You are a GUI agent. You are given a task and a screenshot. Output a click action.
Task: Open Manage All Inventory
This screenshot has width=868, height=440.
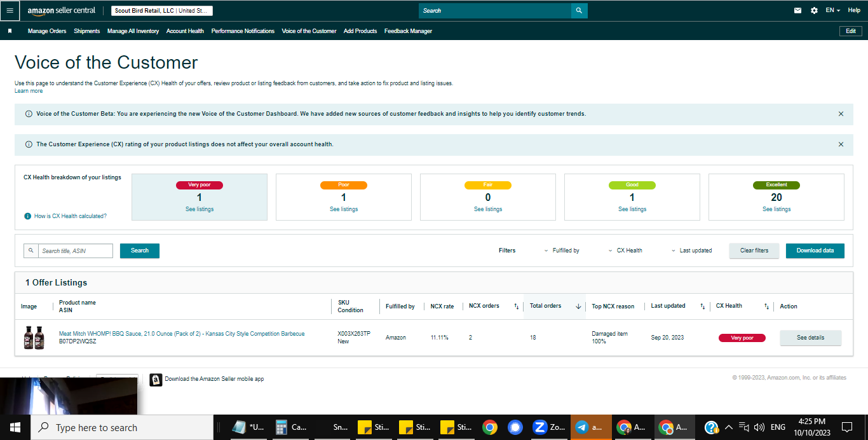click(133, 31)
